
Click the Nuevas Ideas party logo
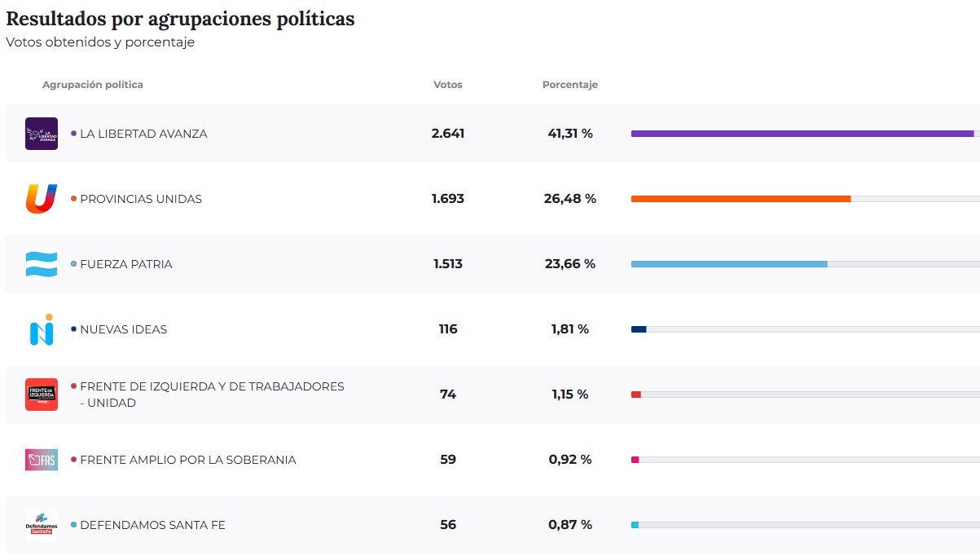coord(42,329)
